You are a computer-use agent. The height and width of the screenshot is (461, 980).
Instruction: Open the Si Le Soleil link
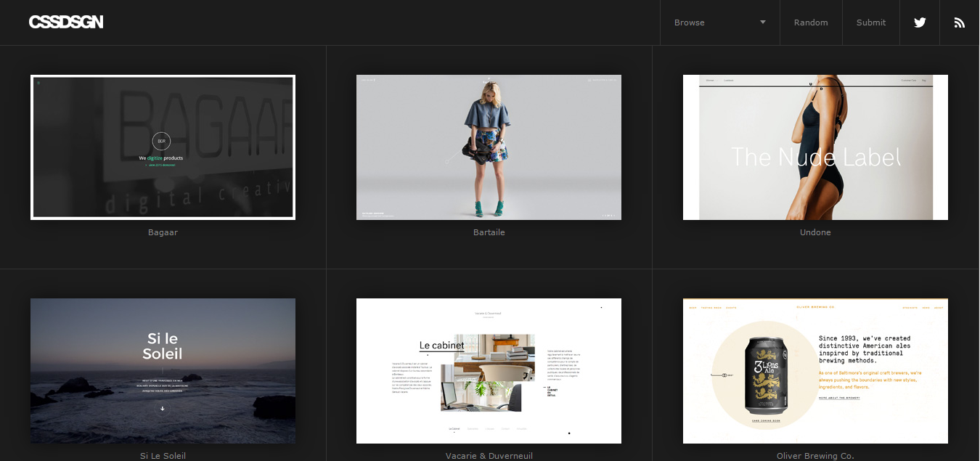point(163,455)
